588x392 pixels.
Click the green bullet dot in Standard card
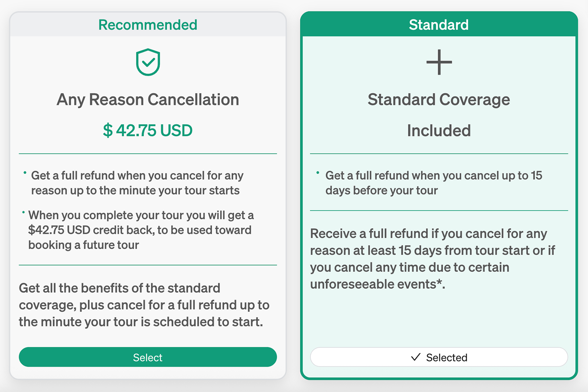(318, 172)
